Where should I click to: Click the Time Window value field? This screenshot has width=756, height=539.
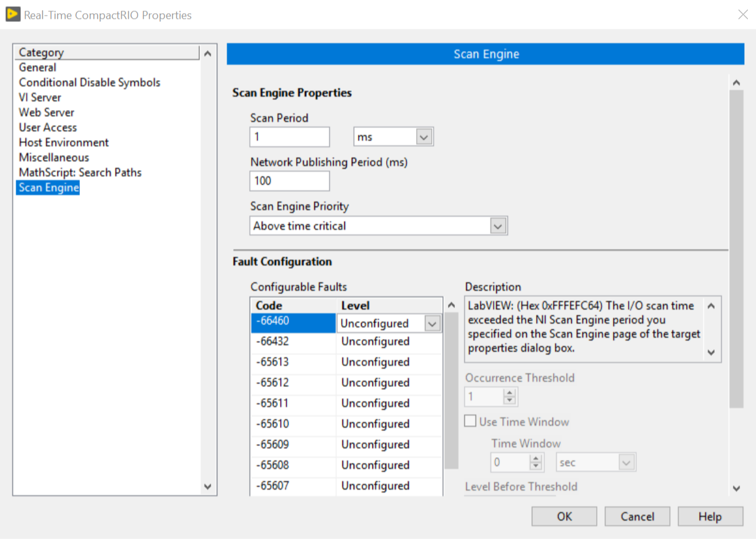tap(510, 463)
